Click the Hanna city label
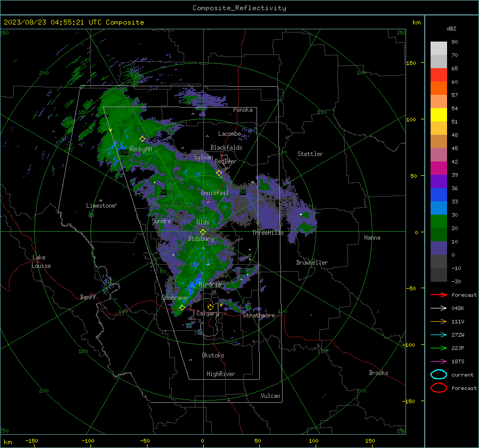This screenshot has height=448, width=479. (372, 238)
